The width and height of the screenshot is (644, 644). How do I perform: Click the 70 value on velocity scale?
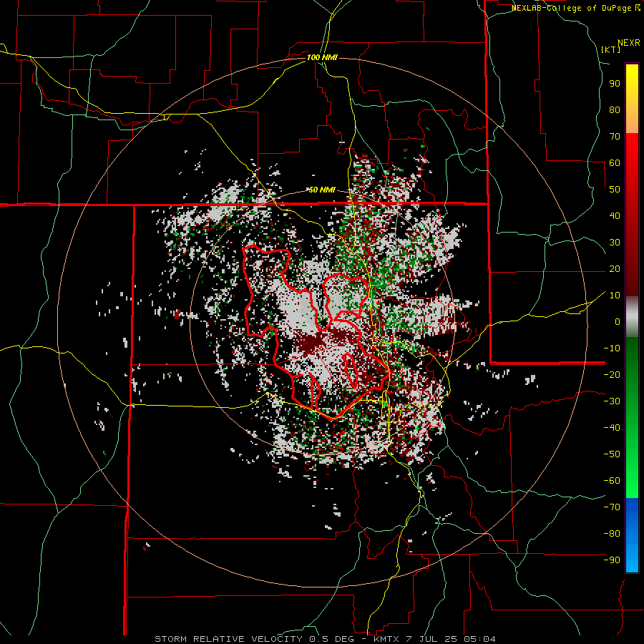(615, 137)
